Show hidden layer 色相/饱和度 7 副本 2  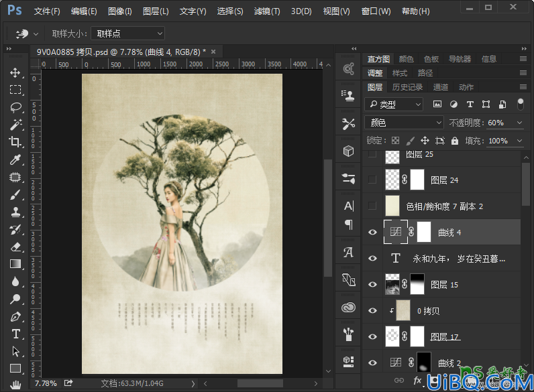(x=372, y=206)
